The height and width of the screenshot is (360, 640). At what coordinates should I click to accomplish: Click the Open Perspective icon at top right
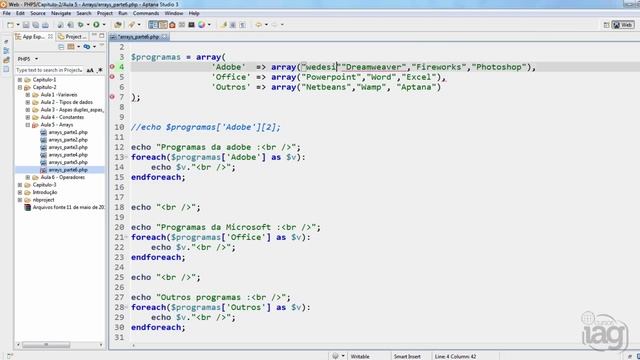[607, 25]
